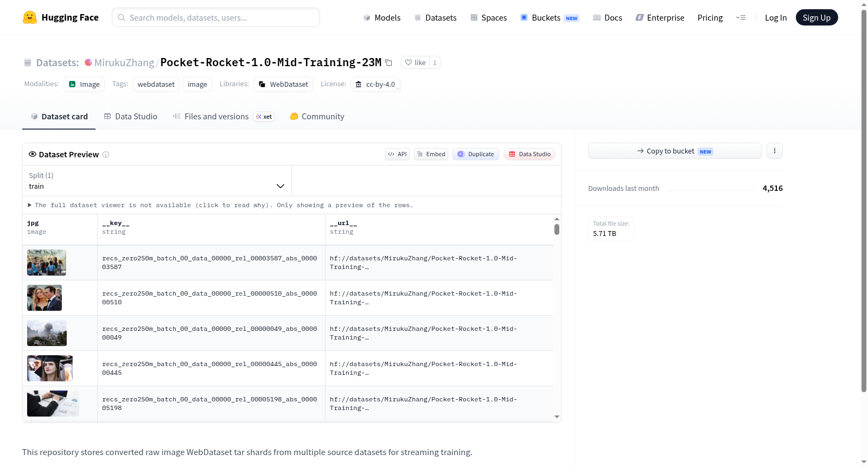This screenshot has height=467, width=868.
Task: Open Docs in top navigation
Action: coord(608,17)
